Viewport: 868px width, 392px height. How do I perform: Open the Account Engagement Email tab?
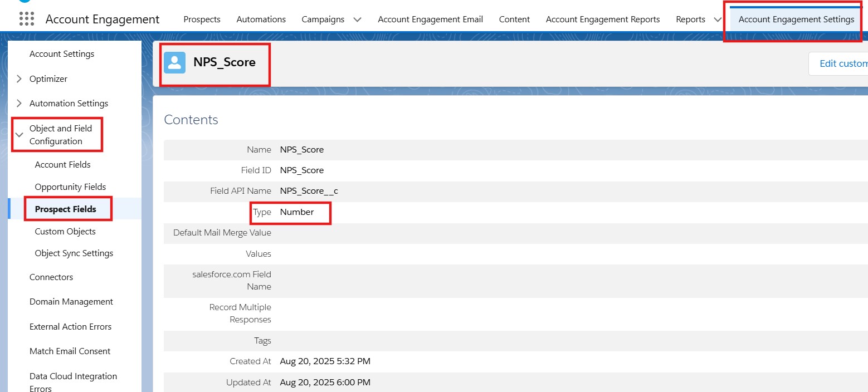pos(430,19)
